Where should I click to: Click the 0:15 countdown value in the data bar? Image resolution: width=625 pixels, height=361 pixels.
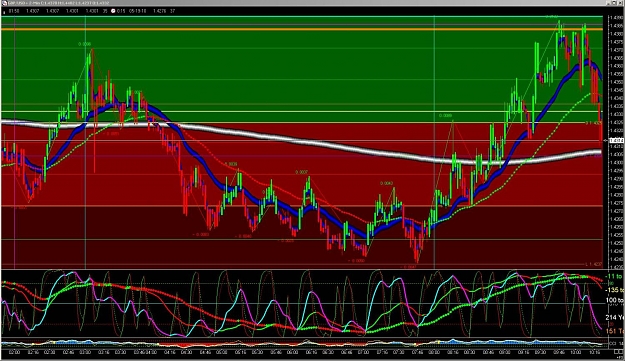tap(121, 11)
